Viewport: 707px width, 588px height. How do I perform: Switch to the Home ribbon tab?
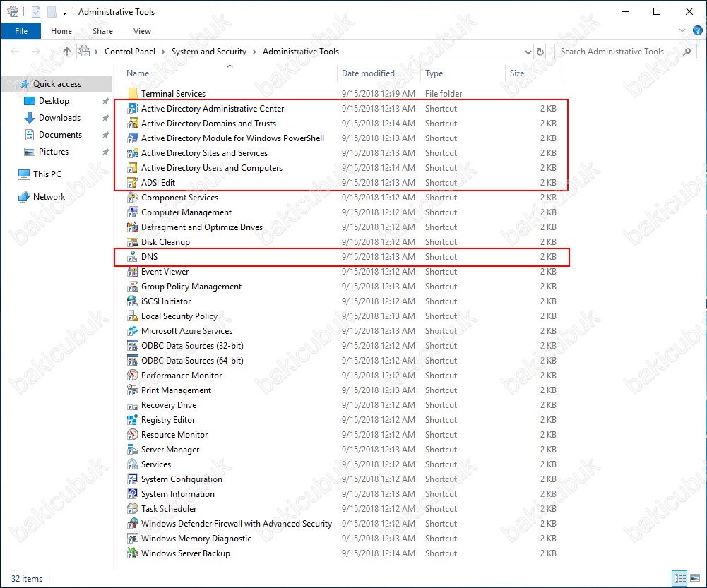(x=61, y=31)
